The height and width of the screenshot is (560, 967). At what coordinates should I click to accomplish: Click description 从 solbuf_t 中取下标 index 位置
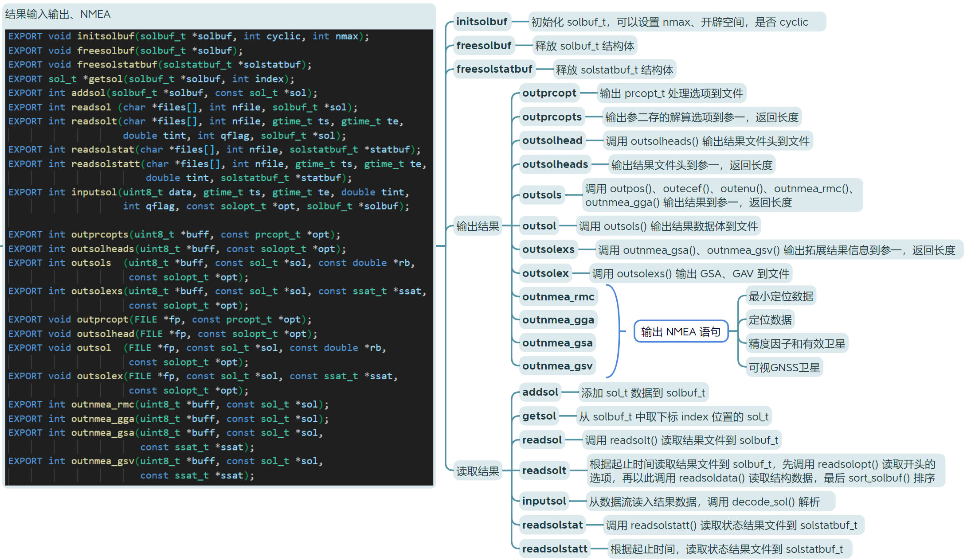[x=673, y=416]
